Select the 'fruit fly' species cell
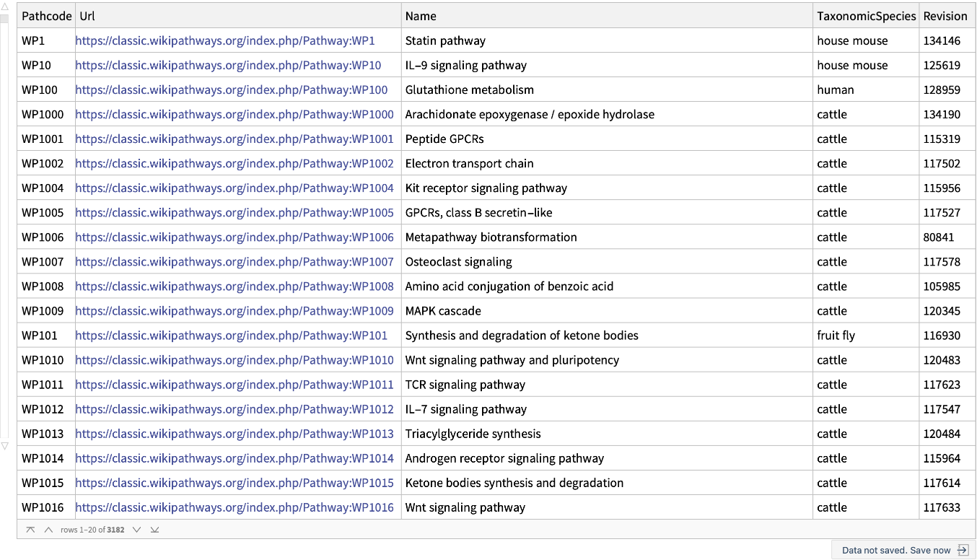The image size is (977, 560). point(837,336)
